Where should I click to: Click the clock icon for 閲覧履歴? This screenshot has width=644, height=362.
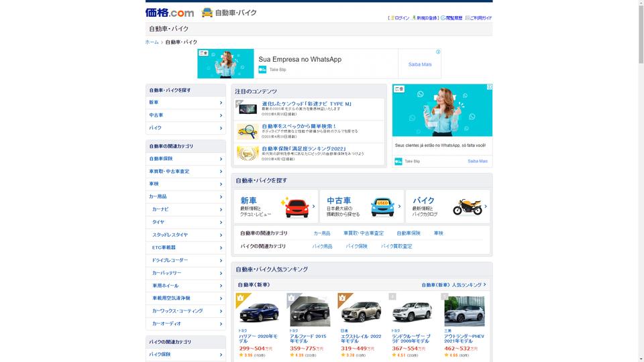coord(443,18)
